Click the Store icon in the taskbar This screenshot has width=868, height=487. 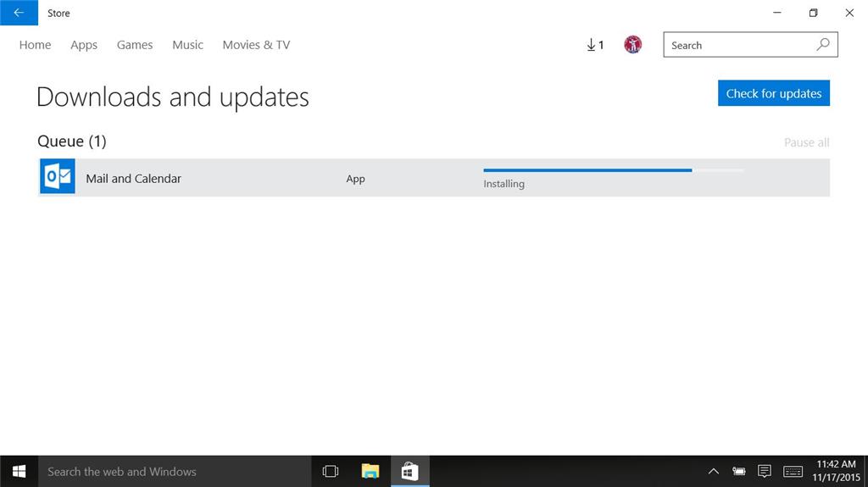tap(410, 472)
